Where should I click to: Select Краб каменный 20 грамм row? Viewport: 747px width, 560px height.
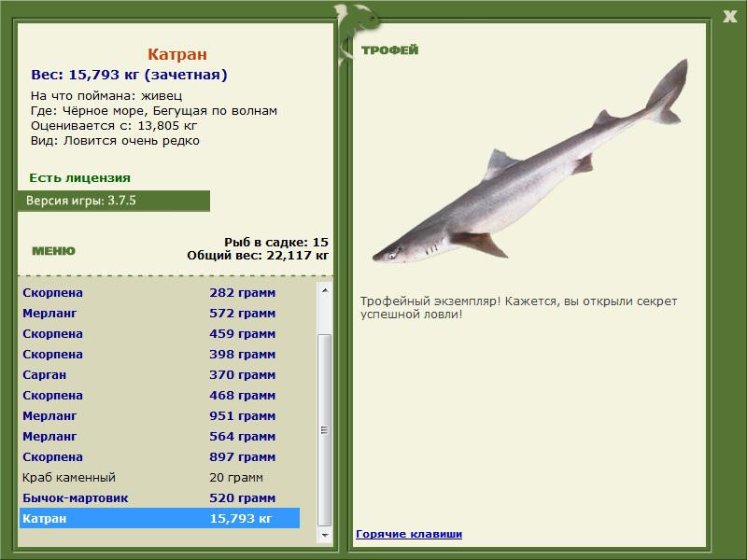[x=160, y=477]
